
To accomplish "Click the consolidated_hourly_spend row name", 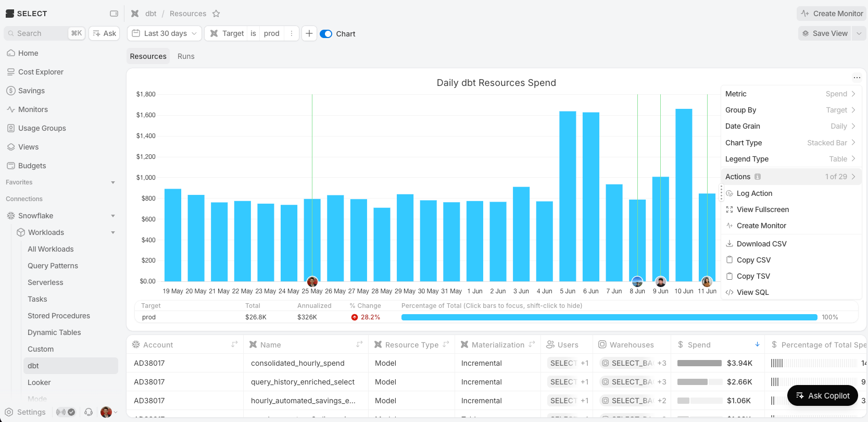I will coord(298,363).
